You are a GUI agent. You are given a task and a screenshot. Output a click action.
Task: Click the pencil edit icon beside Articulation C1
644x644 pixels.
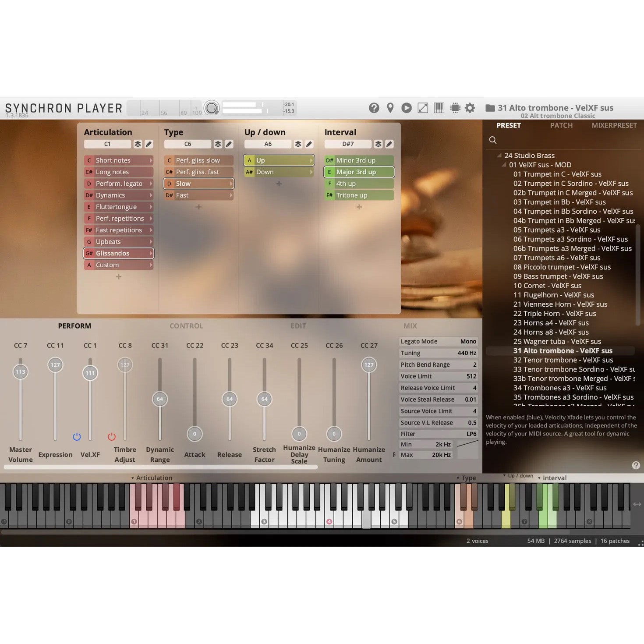point(149,144)
